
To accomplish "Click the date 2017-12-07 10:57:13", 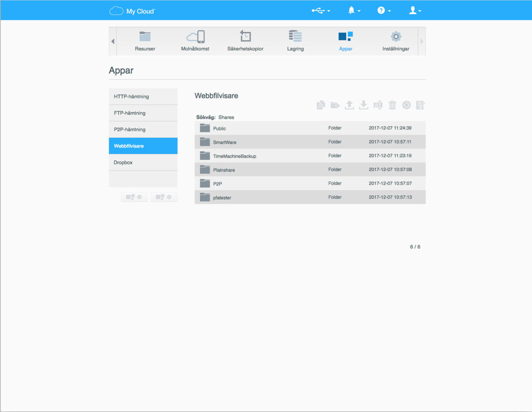I will pos(390,197).
